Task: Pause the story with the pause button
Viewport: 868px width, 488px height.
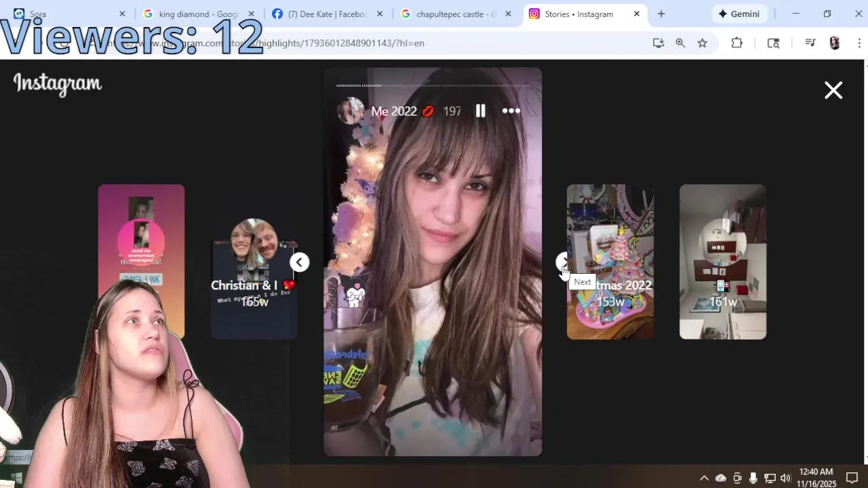Action: pos(480,111)
